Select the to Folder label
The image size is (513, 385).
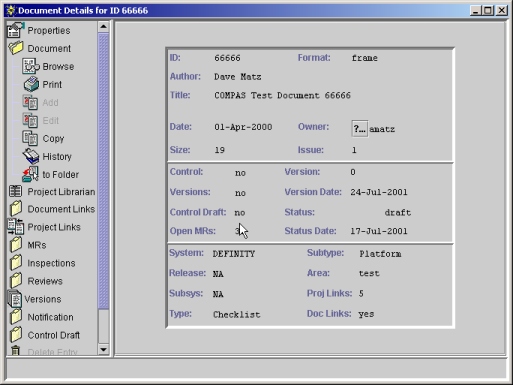point(60,175)
